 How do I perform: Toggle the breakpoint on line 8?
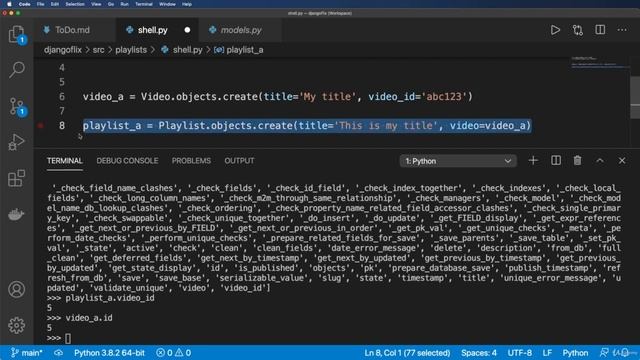[40, 125]
